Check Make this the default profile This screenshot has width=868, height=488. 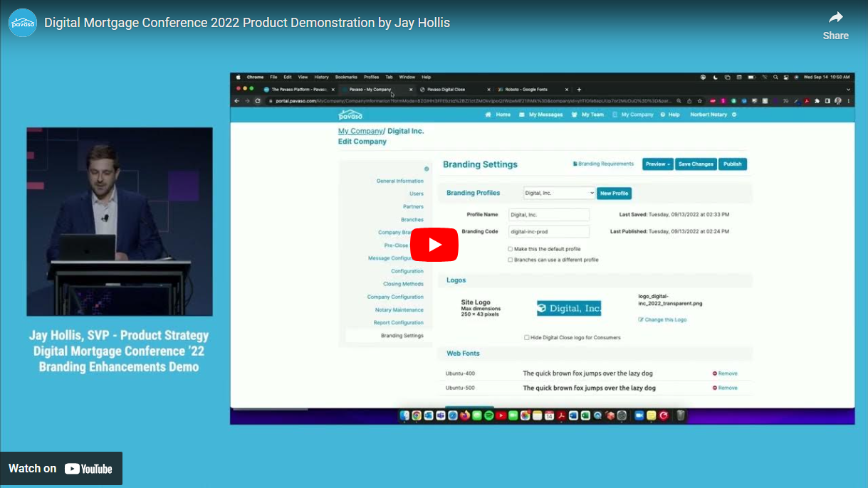click(x=510, y=249)
